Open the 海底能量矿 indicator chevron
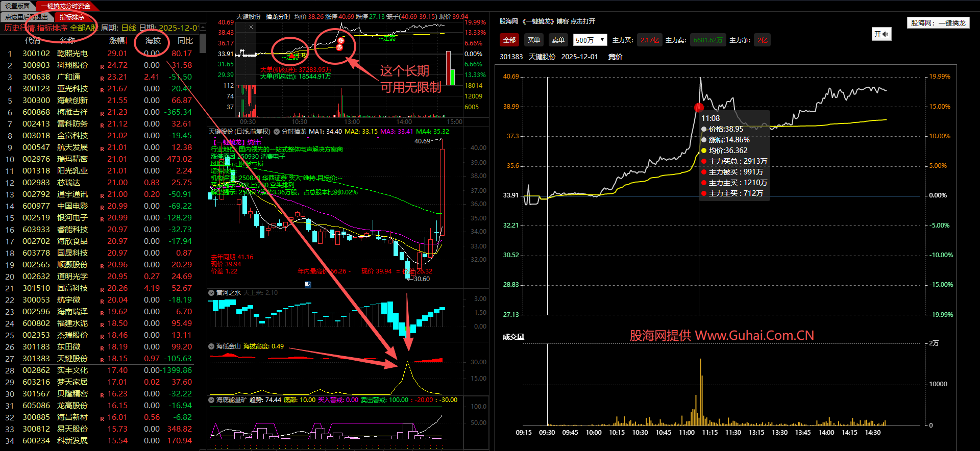980x451 pixels. (211, 400)
